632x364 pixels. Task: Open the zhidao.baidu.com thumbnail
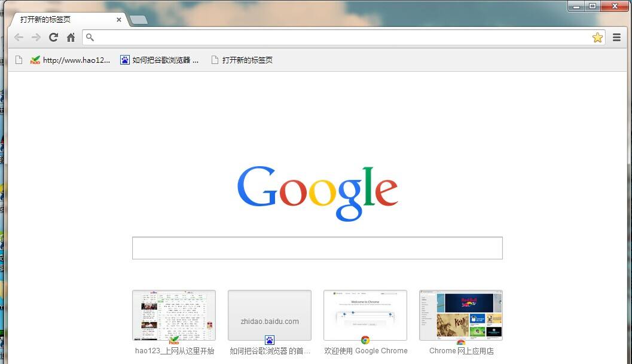point(270,315)
